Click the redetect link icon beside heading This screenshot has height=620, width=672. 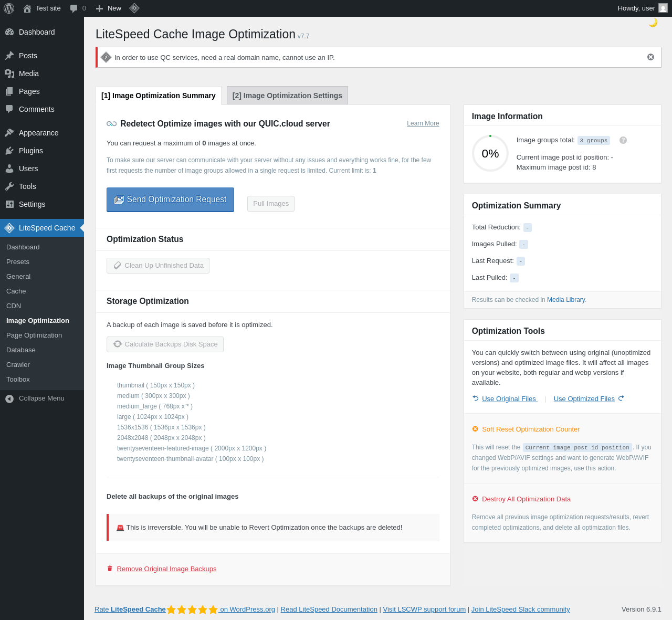pos(111,124)
